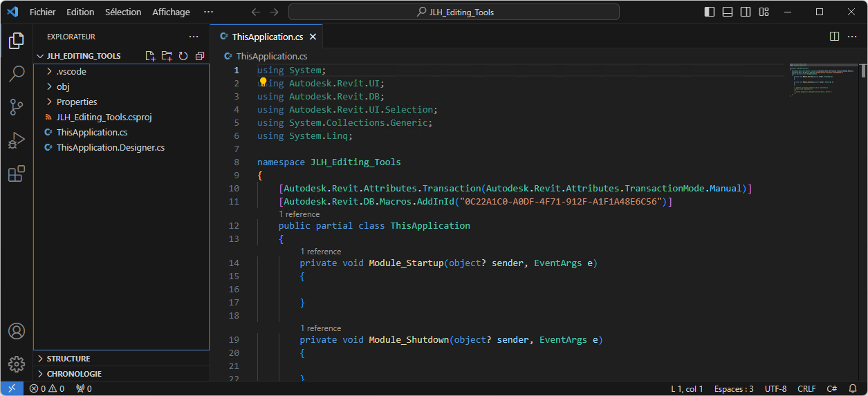Click the CRLF line ending indicator
The width and height of the screenshot is (868, 396).
coord(806,388)
